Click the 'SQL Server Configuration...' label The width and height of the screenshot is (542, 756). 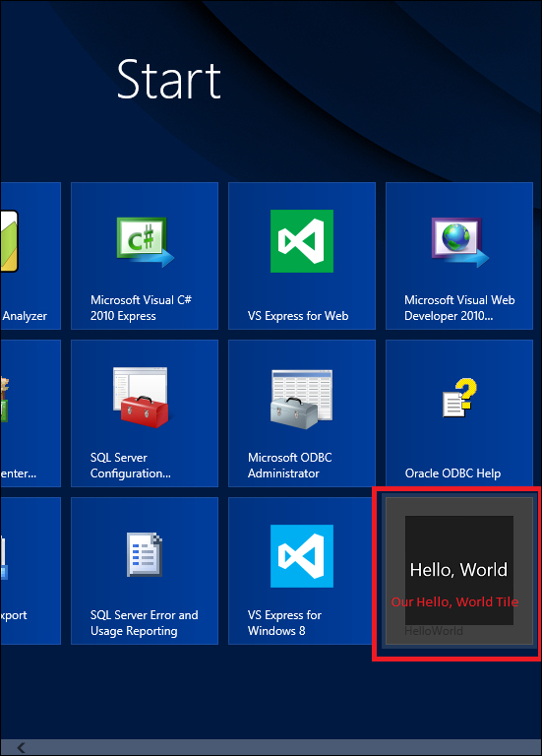130,466
